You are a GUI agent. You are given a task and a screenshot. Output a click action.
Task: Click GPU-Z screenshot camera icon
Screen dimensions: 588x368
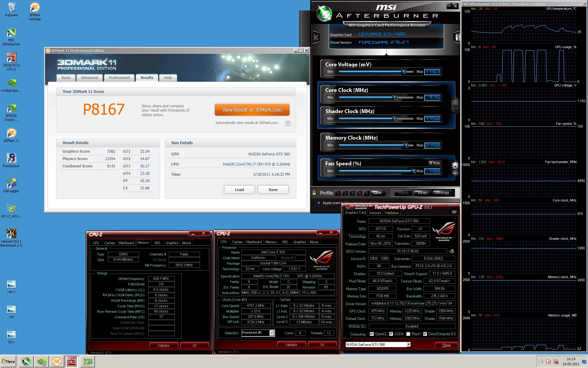(454, 212)
